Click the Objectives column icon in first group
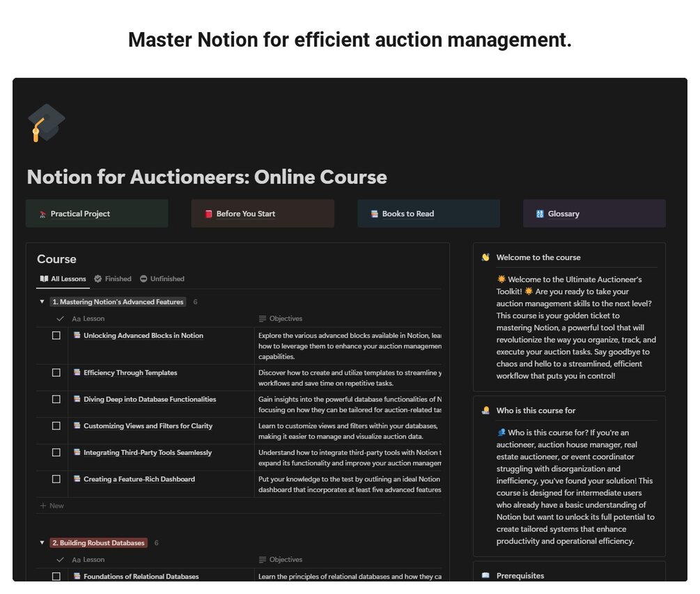This screenshot has height=594, width=700. coord(263,319)
